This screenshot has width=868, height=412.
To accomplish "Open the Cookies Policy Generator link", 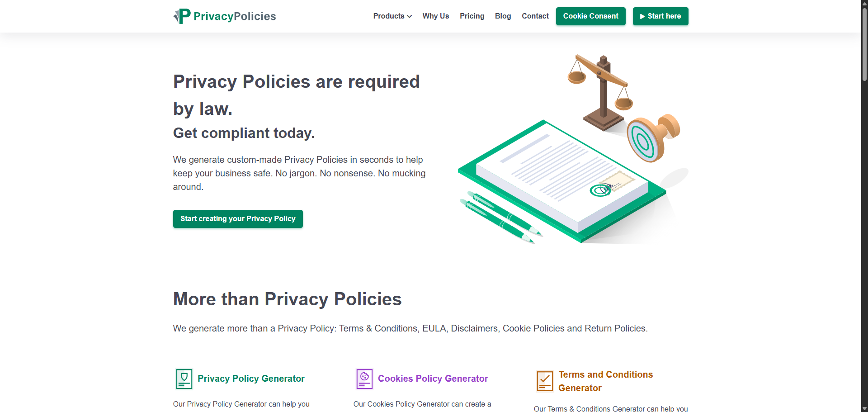I will click(433, 379).
